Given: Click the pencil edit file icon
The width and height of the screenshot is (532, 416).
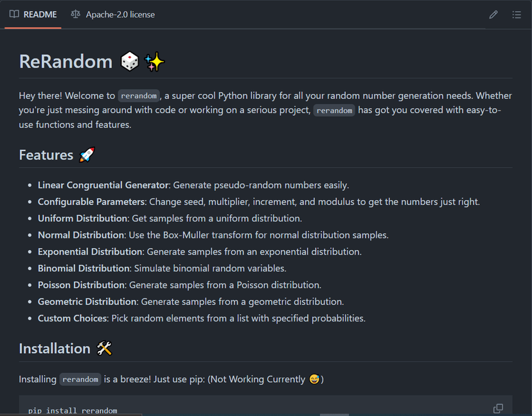Looking at the screenshot, I should pyautogui.click(x=493, y=15).
